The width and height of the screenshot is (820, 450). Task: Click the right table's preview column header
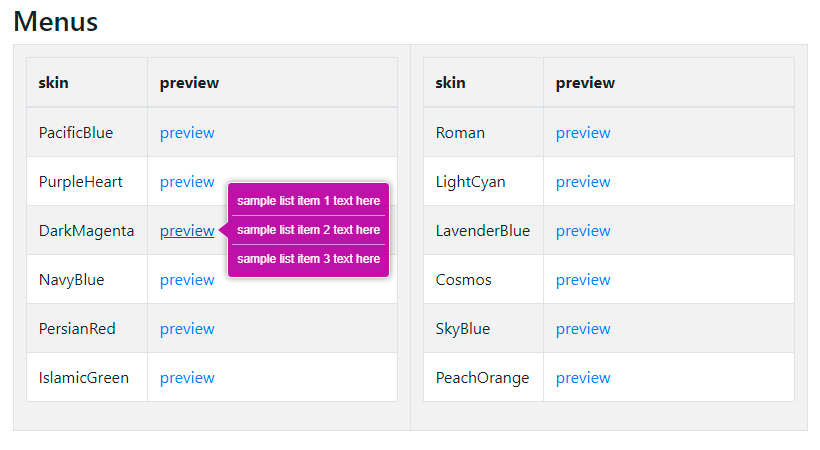586,83
